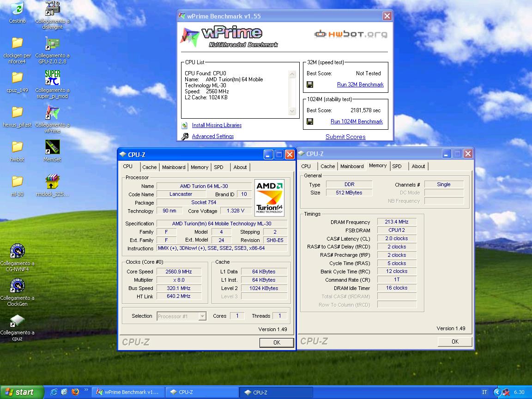
Task: Open the Advanced Settings link
Action: pyautogui.click(x=213, y=136)
